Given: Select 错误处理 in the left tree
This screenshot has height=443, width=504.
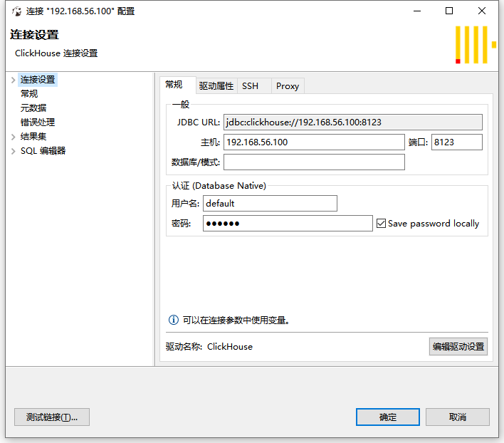Looking at the screenshot, I should click(38, 123).
